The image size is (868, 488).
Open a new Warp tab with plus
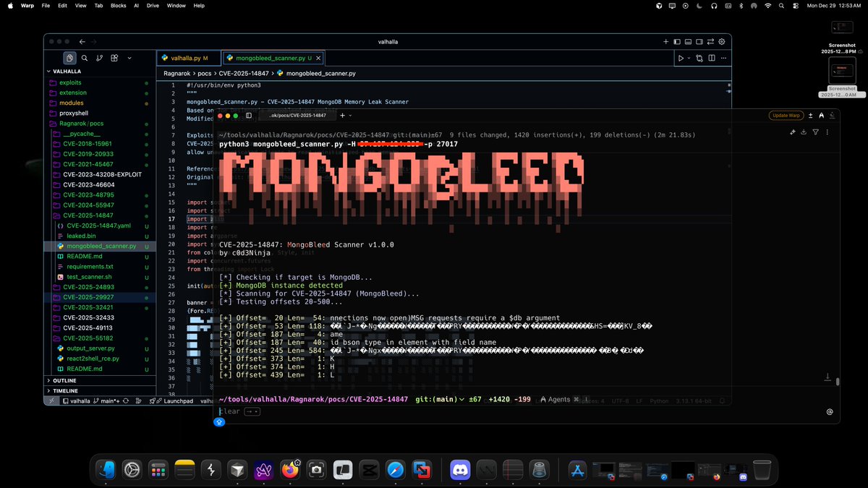pos(343,115)
